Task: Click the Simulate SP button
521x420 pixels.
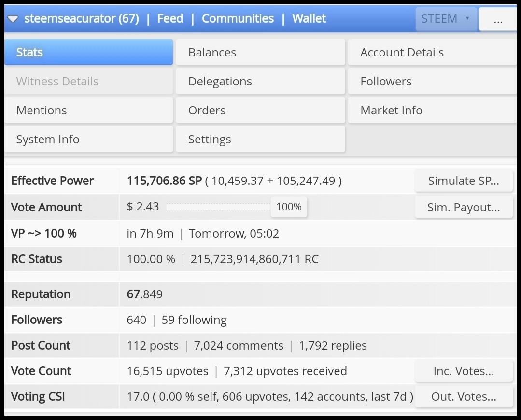Action: point(464,181)
